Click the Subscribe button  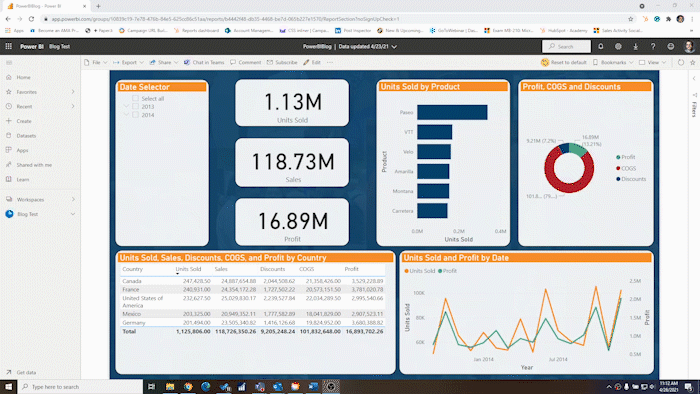coord(282,62)
